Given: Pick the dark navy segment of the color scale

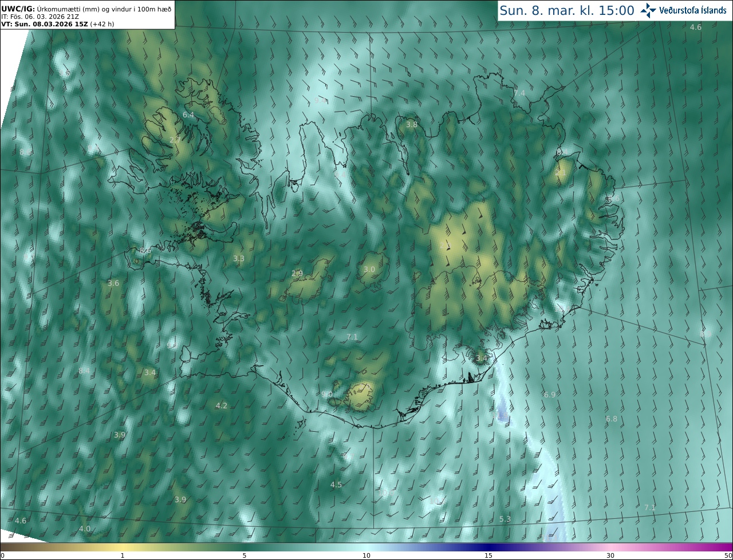Looking at the screenshot, I should [490, 547].
